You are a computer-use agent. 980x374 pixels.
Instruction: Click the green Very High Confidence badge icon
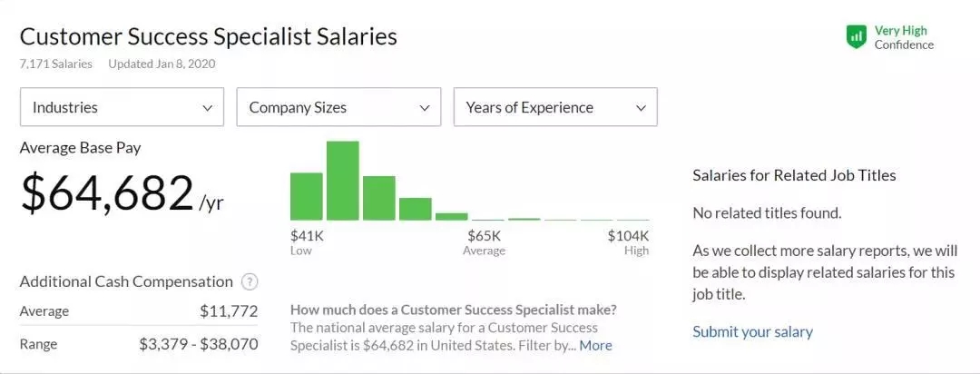coord(856,36)
